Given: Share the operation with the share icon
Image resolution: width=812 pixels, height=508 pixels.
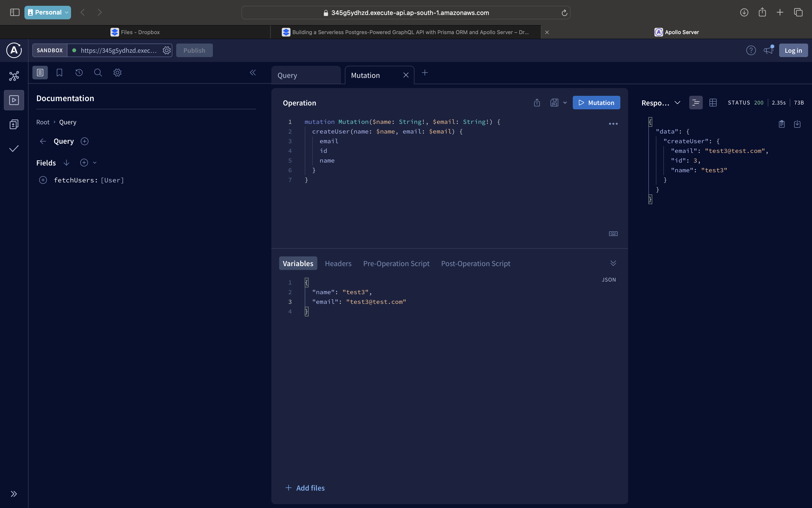Looking at the screenshot, I should pyautogui.click(x=537, y=103).
